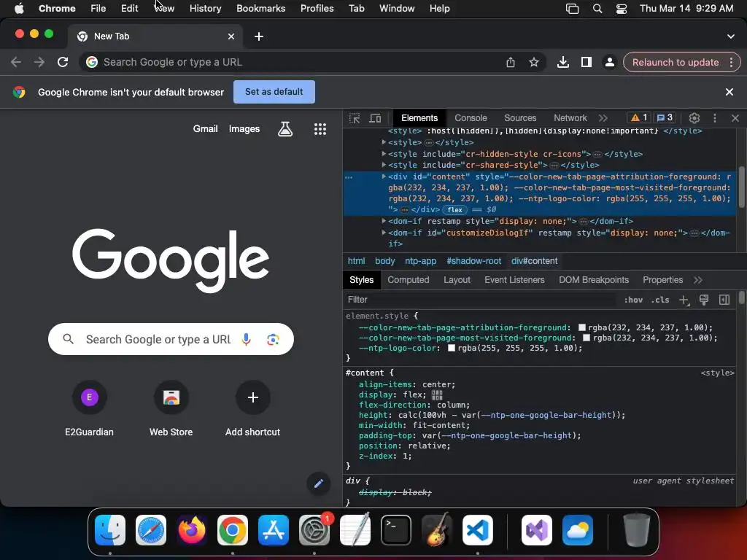The image size is (747, 560).
Task: Open color picker for --ntp-logo-color swatch
Action: [x=451, y=348]
